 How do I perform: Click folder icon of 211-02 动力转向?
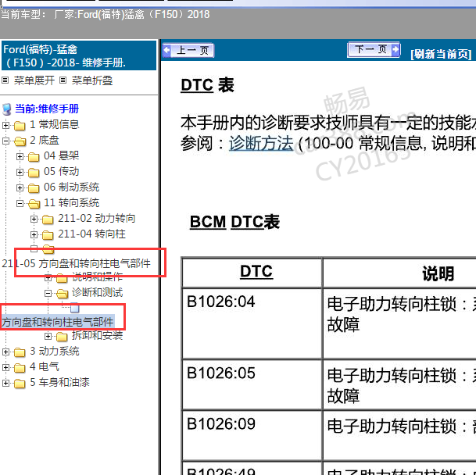click(48, 219)
